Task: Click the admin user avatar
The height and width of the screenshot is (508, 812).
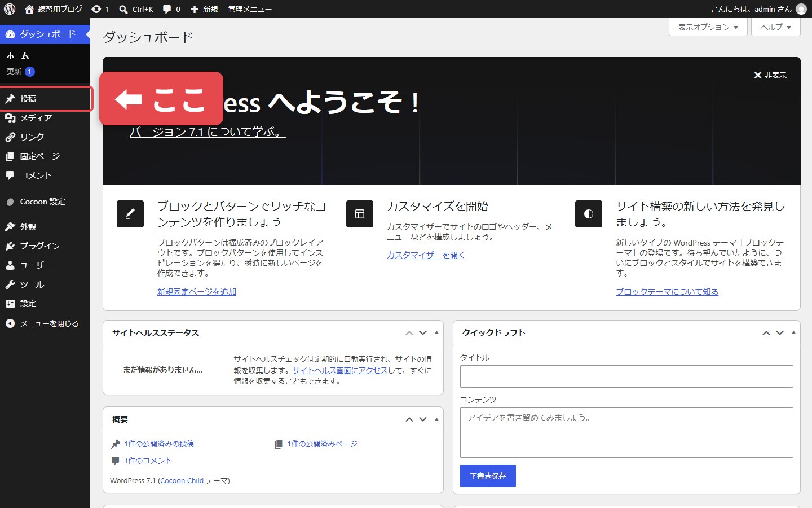Action: point(801,9)
